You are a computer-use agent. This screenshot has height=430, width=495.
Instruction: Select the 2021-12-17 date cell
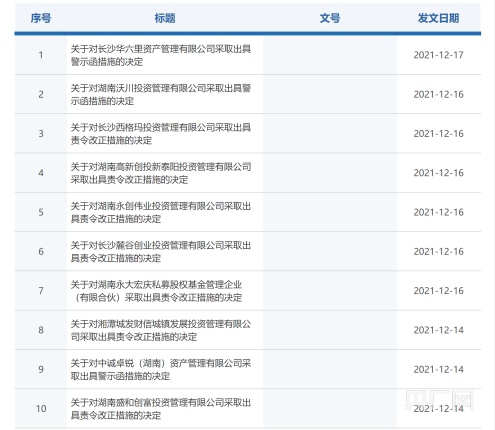point(439,55)
